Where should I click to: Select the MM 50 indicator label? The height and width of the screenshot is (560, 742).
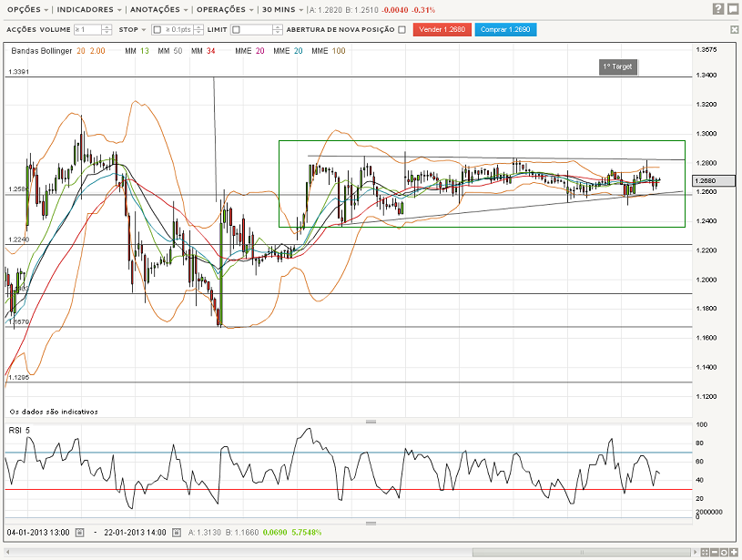[170, 51]
